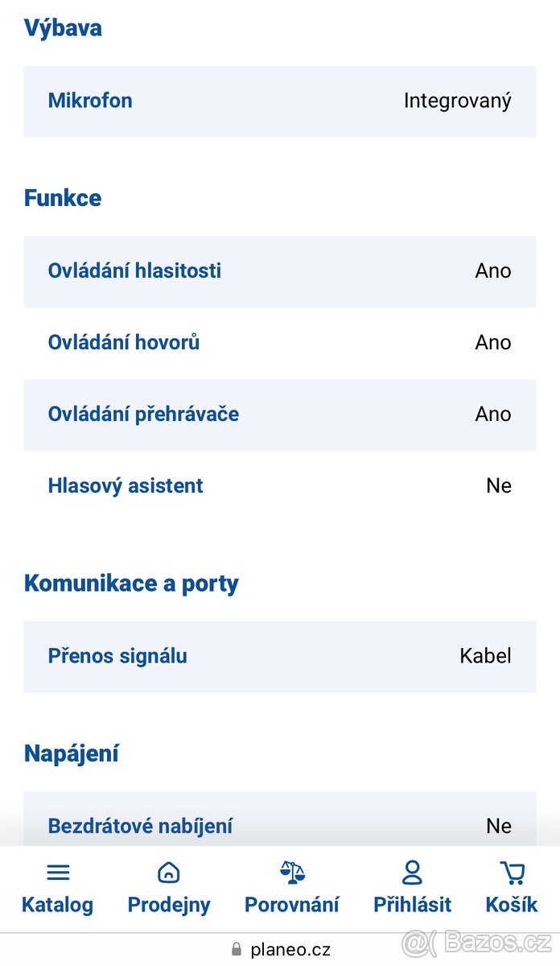Click the Komunikace a porty heading

tap(131, 584)
